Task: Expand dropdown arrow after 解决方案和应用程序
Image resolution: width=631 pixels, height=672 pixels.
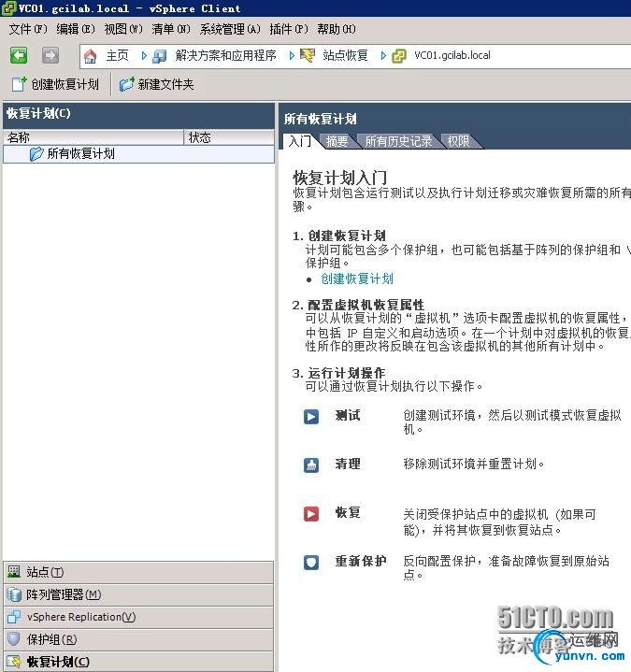Action: tap(292, 56)
